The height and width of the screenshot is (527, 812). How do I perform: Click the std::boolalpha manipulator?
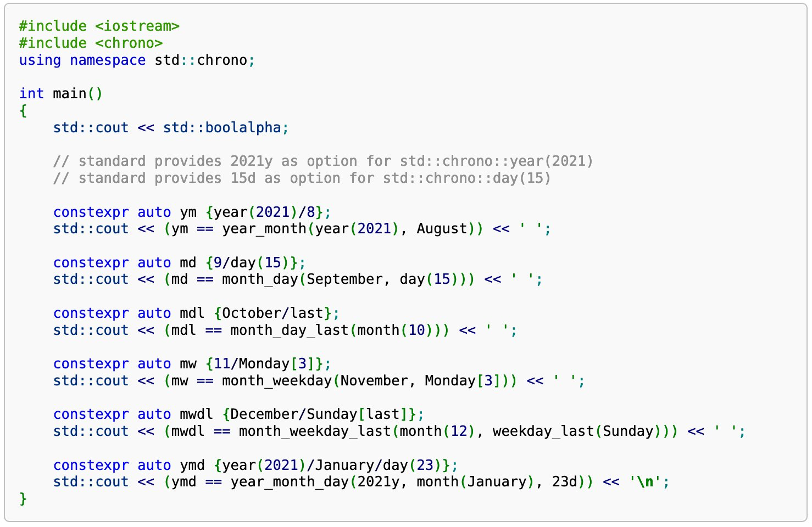point(222,128)
